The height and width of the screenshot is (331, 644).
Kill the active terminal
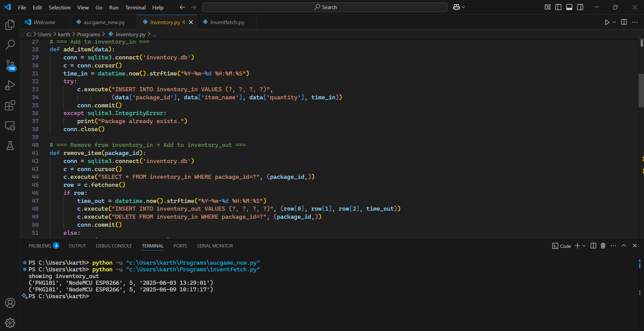click(x=603, y=245)
